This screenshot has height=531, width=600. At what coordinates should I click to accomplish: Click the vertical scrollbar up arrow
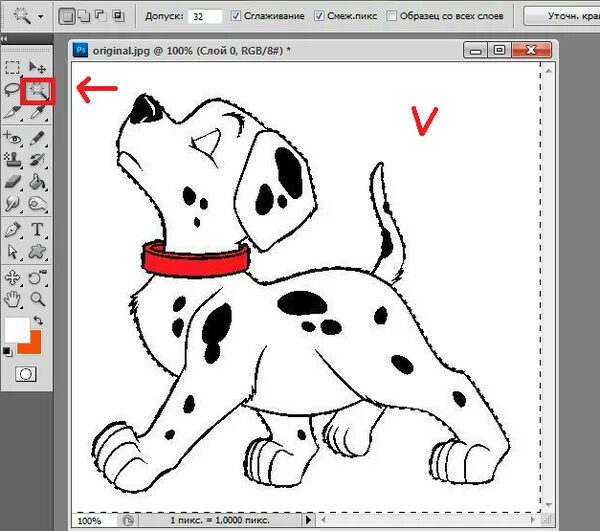click(548, 71)
